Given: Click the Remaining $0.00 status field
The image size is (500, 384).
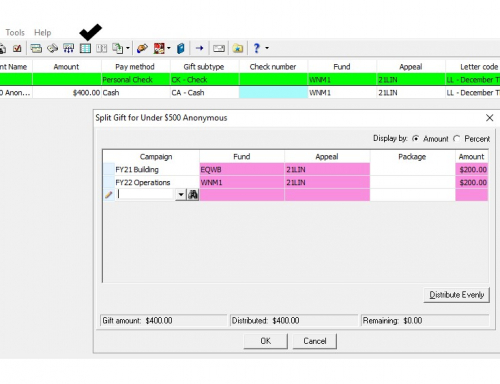Looking at the screenshot, I should point(425,321).
